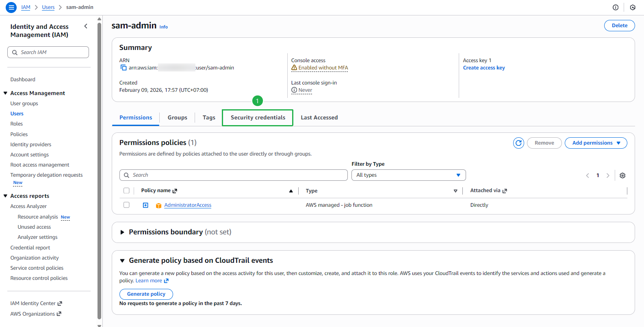Click Enabled without MFA status link
The width and height of the screenshot is (644, 327).
click(x=323, y=68)
